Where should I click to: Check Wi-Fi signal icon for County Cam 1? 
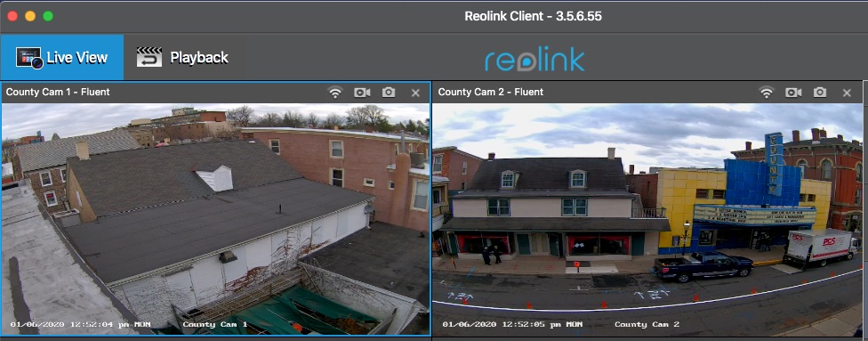(x=335, y=92)
